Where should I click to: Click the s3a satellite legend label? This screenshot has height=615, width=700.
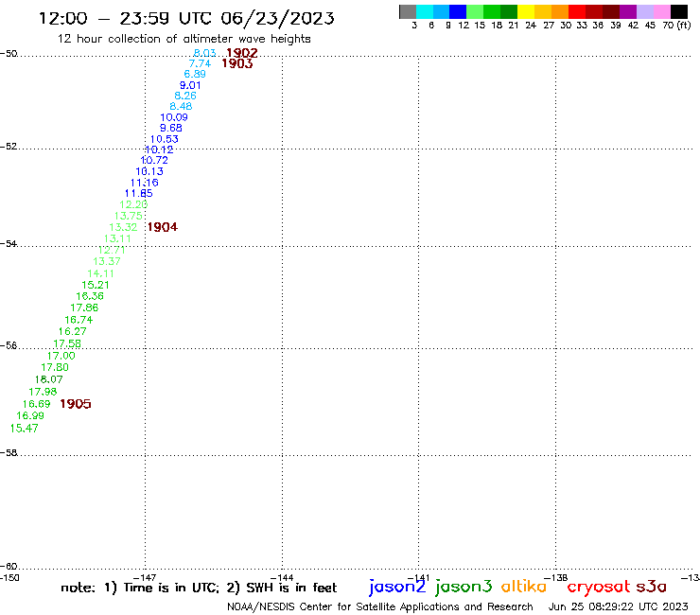[652, 587]
